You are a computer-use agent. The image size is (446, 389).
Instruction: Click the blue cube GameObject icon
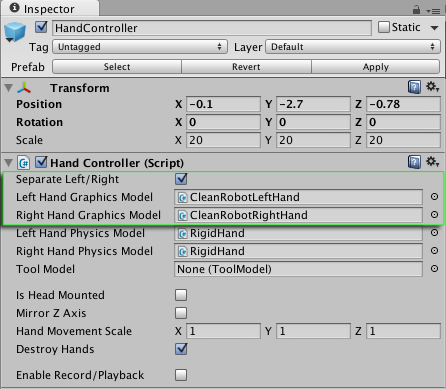15,32
